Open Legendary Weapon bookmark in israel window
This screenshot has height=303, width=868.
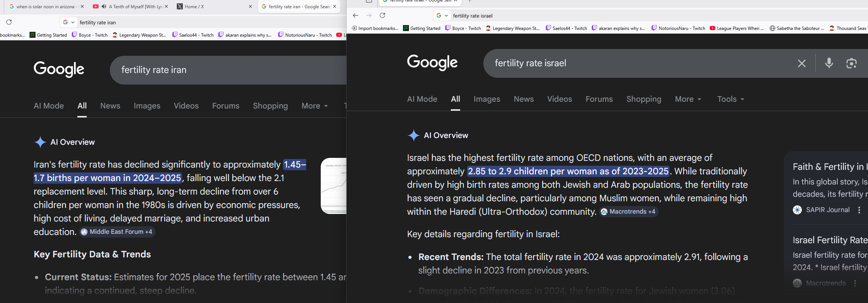coord(513,28)
